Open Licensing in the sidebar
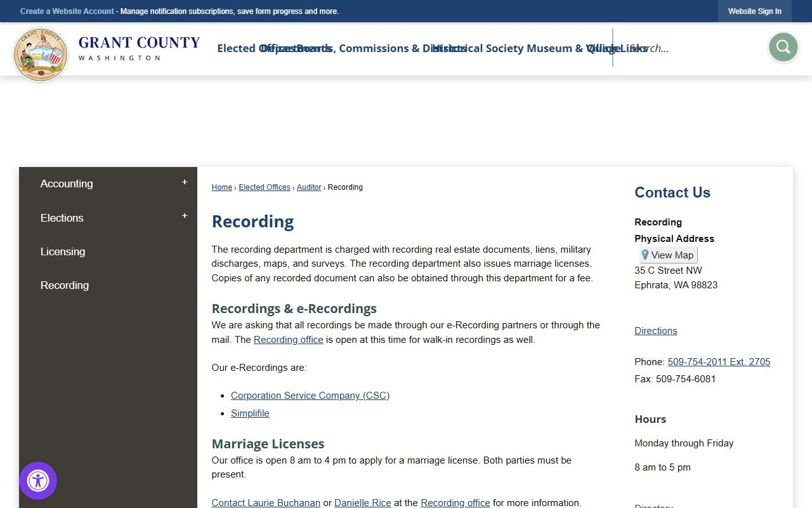 pos(63,251)
